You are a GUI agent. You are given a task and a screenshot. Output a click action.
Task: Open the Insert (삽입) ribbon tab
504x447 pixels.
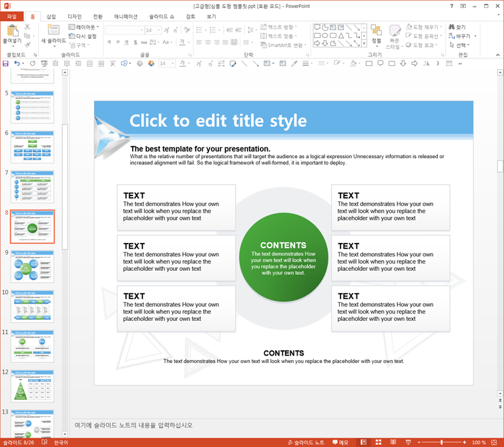click(x=51, y=17)
